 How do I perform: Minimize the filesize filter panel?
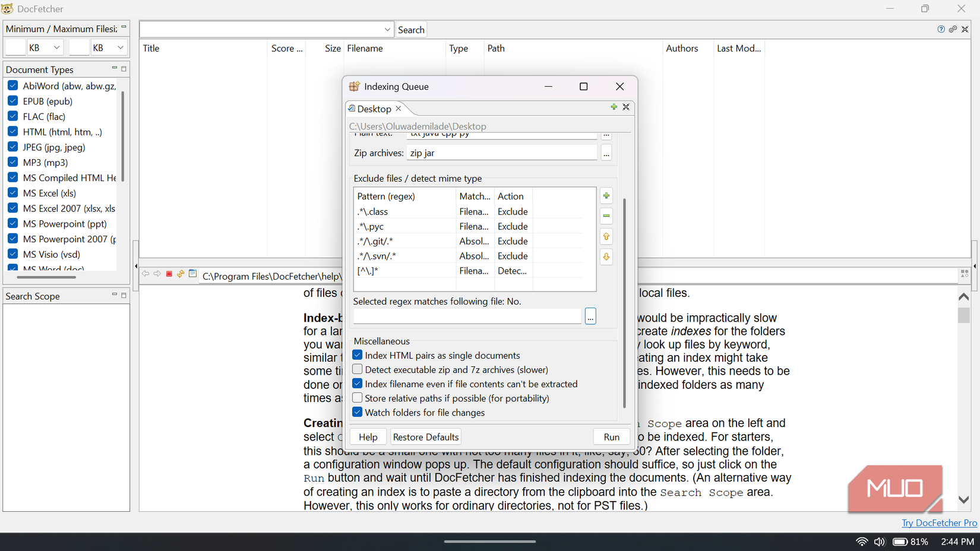tap(124, 27)
